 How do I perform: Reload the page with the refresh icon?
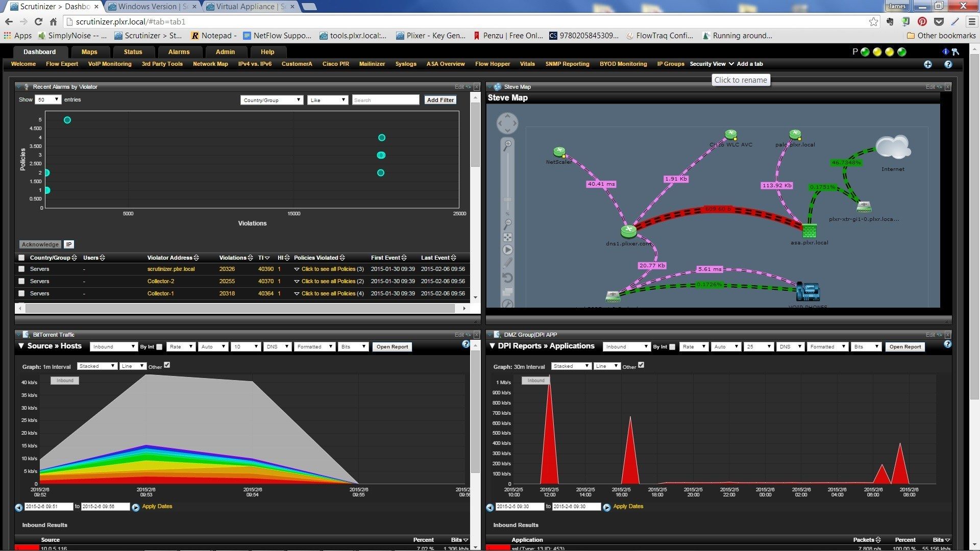38,21
